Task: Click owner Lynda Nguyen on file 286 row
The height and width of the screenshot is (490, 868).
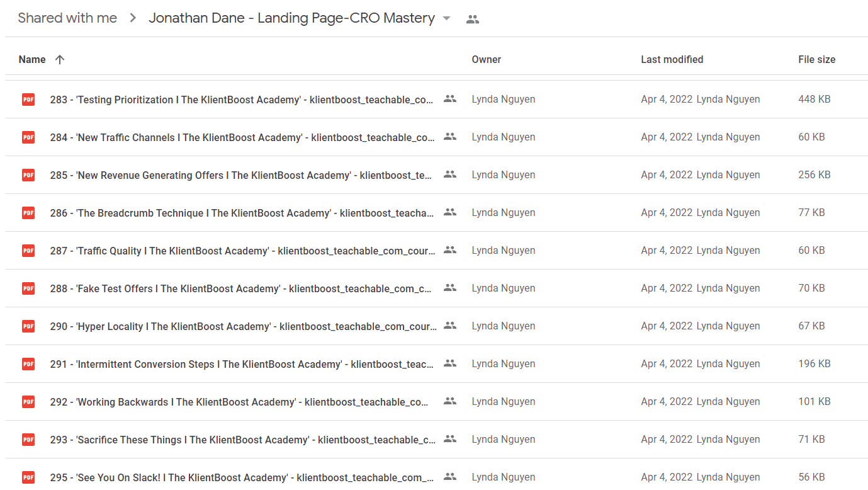Action: click(504, 213)
